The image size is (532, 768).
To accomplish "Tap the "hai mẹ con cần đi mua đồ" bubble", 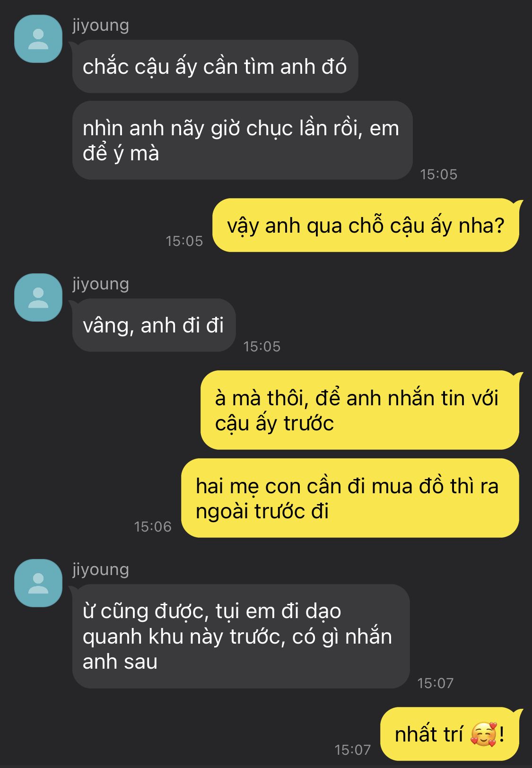I will point(350,498).
